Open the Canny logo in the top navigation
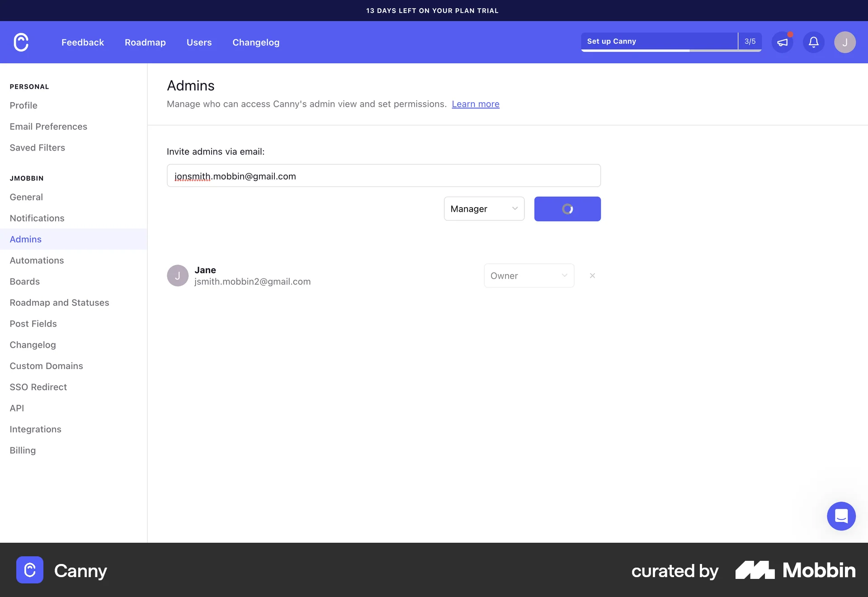The width and height of the screenshot is (868, 597). click(x=21, y=42)
